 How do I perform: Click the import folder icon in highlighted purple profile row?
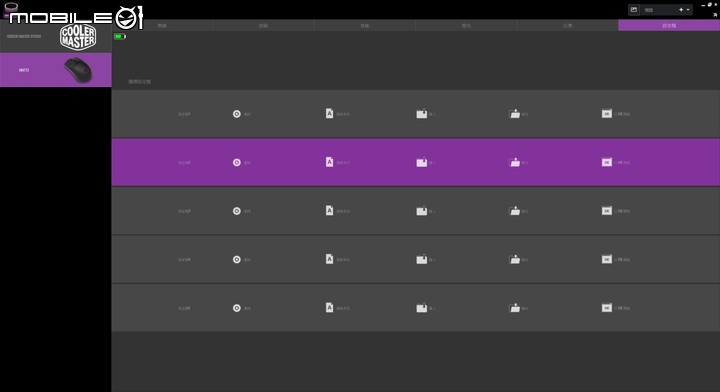[422, 162]
